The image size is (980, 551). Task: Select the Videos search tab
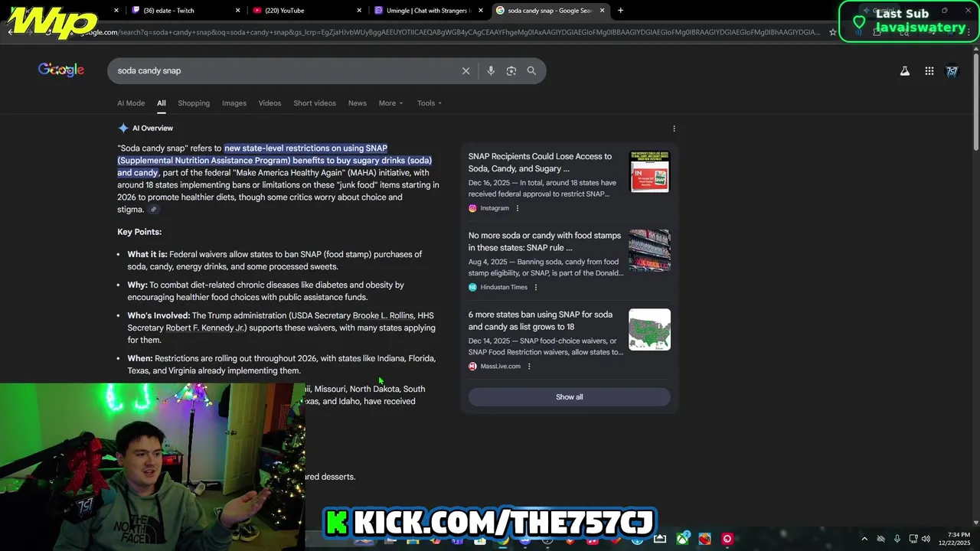269,103
